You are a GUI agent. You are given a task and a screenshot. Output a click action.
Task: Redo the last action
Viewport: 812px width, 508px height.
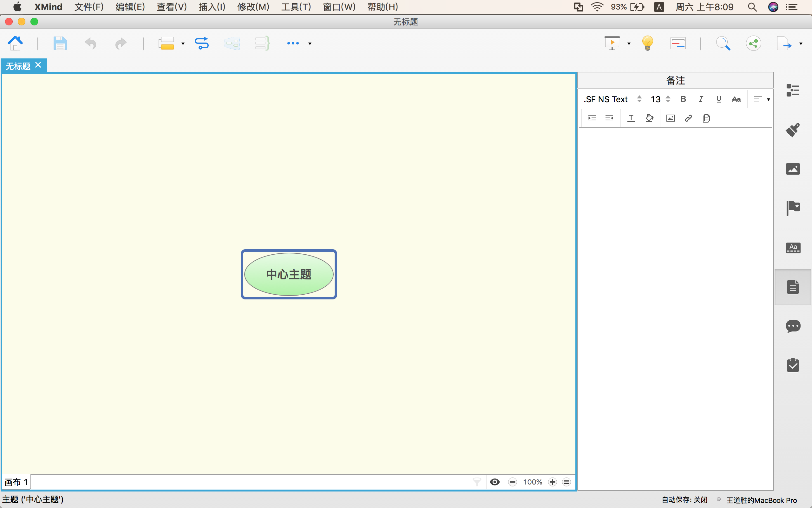121,43
